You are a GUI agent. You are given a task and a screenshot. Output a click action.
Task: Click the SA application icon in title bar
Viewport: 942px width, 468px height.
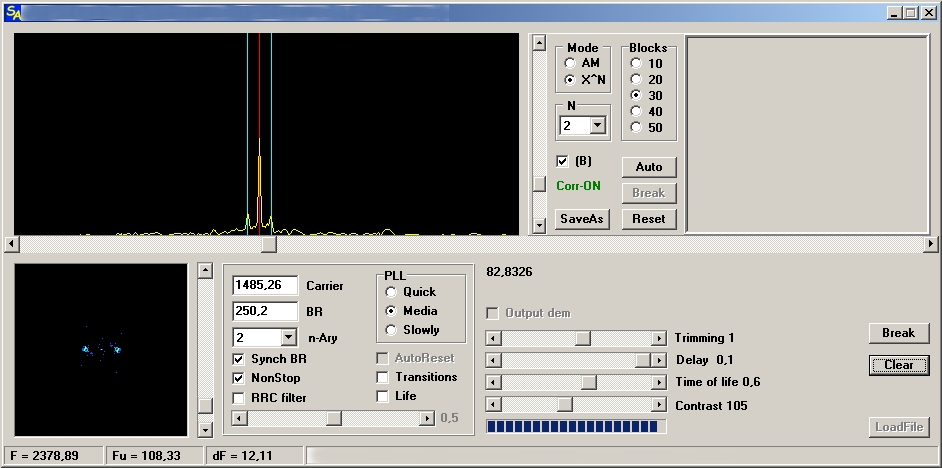13,12
